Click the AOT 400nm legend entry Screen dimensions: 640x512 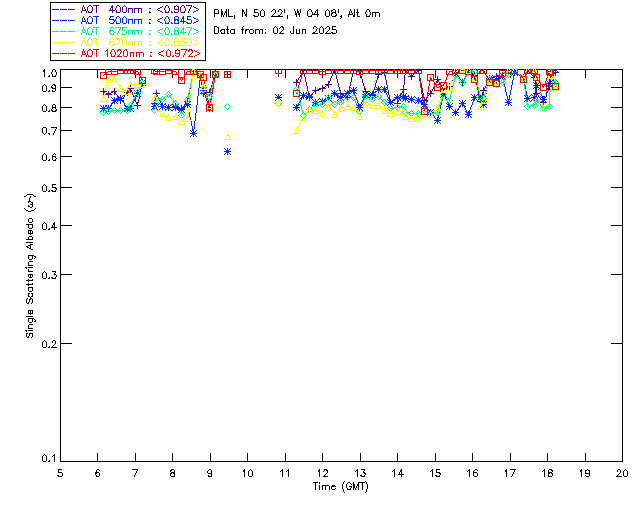point(126,9)
